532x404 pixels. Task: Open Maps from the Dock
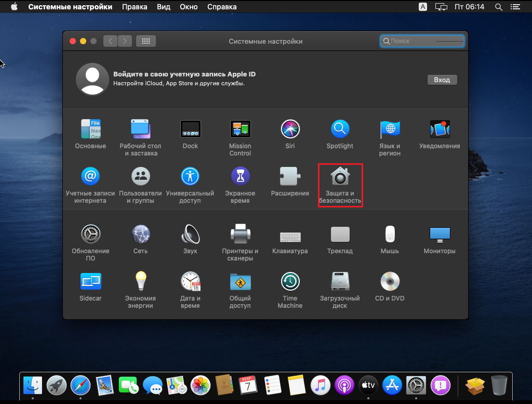coord(177,385)
